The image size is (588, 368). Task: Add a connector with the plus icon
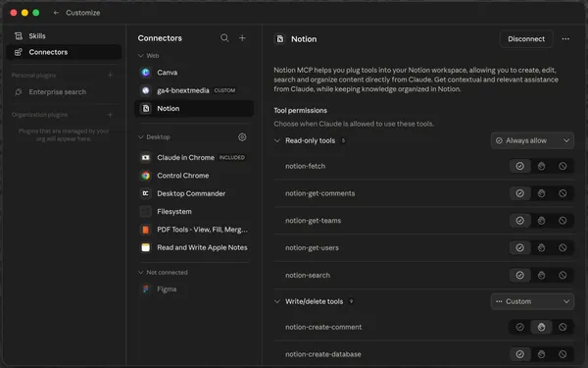(x=242, y=38)
